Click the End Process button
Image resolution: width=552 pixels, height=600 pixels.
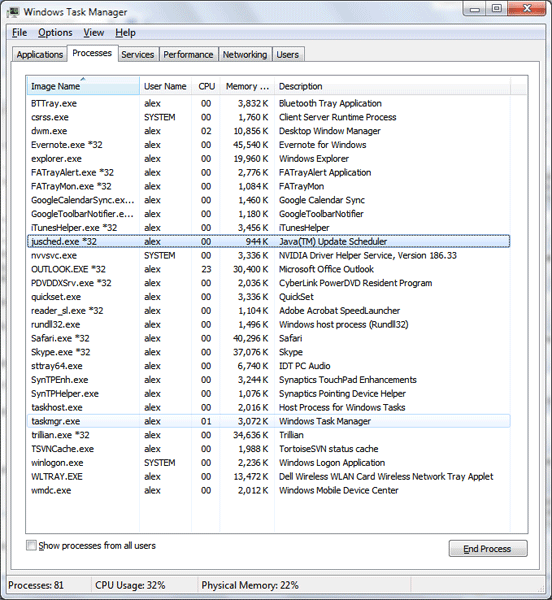tap(488, 549)
